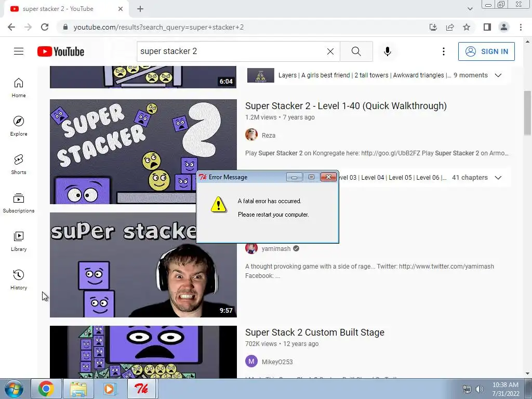
Task: Click the install/download icon in address bar
Action: [x=433, y=27]
